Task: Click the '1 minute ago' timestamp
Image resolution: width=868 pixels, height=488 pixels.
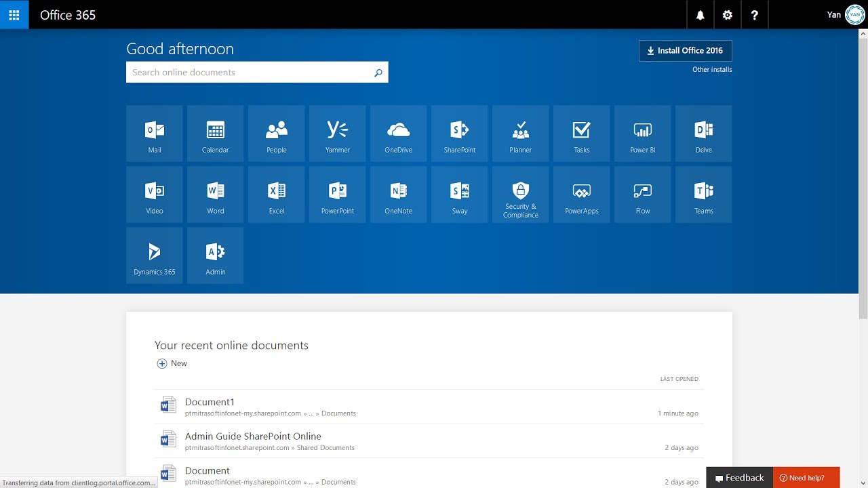Action: tap(677, 413)
